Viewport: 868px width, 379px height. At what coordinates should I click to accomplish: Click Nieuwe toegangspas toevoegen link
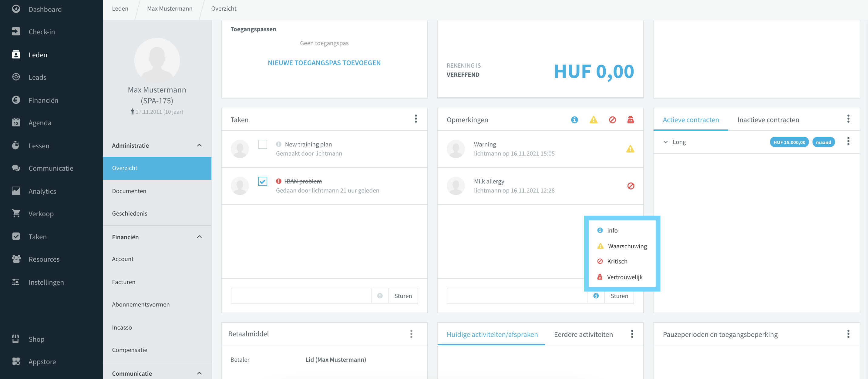324,63
